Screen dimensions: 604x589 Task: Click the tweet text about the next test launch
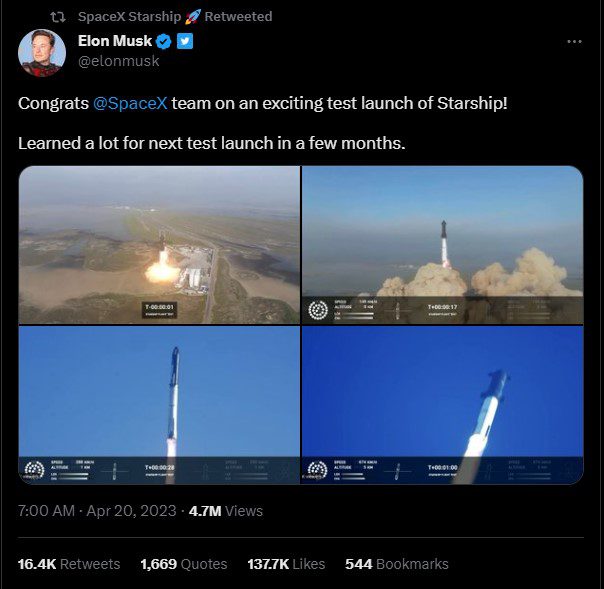coord(211,143)
